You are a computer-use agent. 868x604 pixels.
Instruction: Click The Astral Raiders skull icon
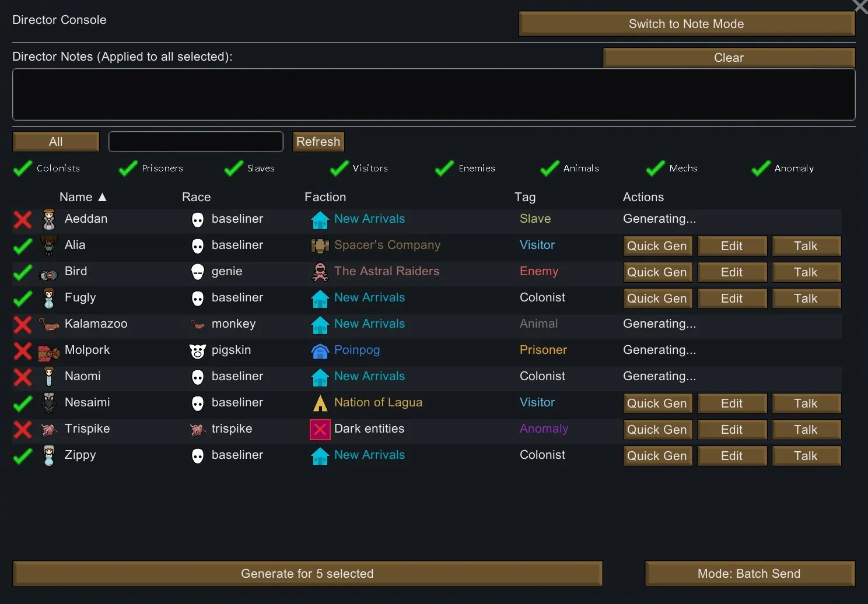(320, 272)
